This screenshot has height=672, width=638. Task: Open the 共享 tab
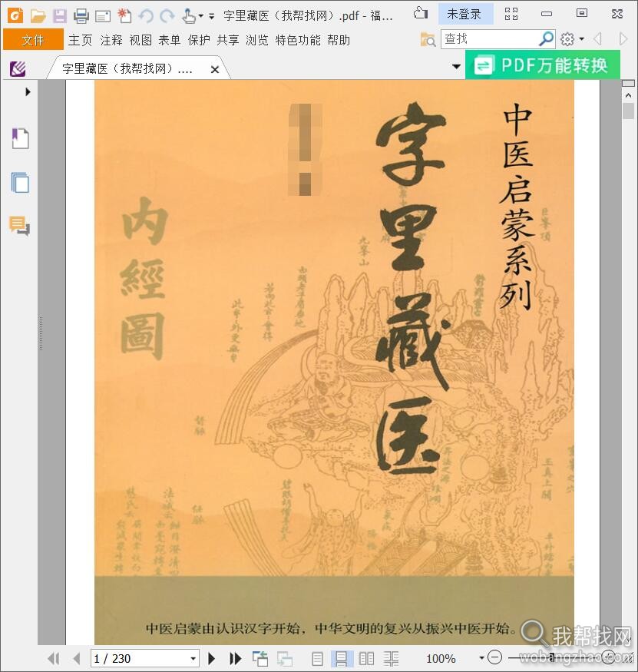(x=228, y=40)
